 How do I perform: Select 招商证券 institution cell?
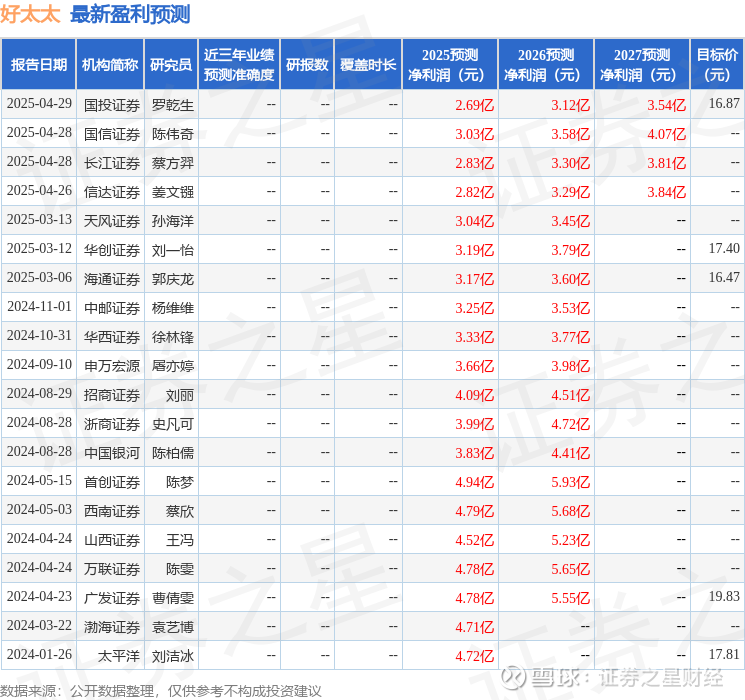click(112, 395)
